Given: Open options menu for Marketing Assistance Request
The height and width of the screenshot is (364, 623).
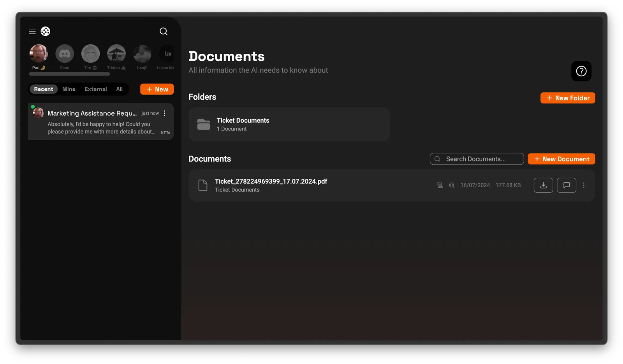Looking at the screenshot, I should click(165, 113).
